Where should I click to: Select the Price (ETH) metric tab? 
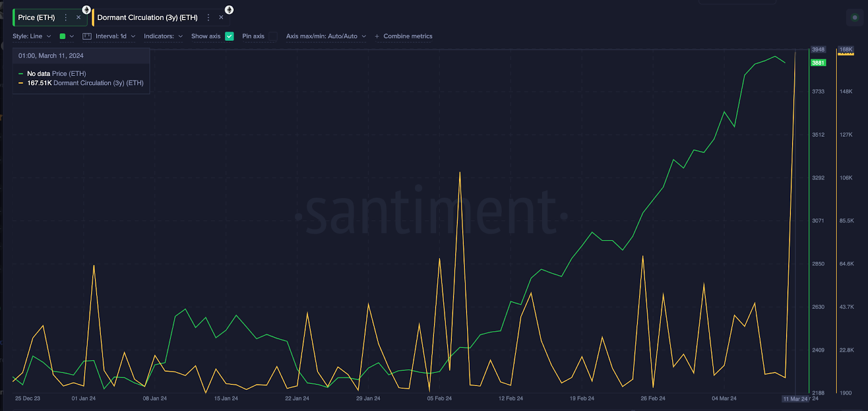tap(36, 17)
